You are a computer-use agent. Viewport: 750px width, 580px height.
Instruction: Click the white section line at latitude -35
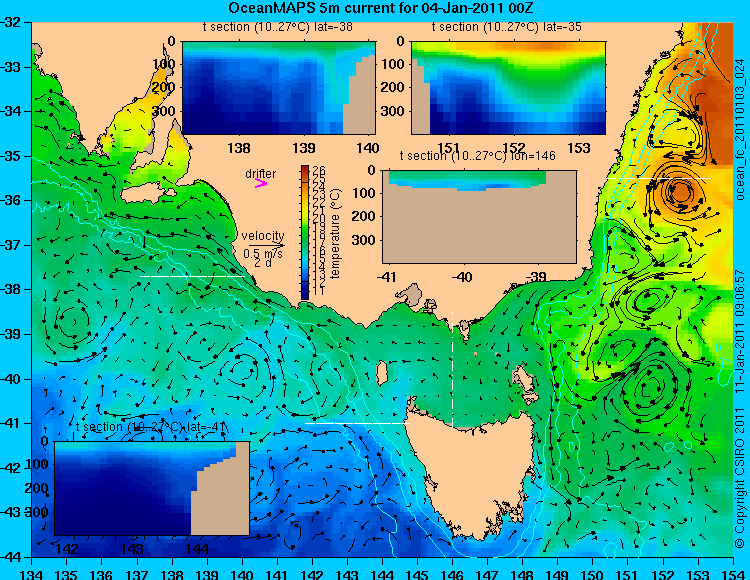point(659,178)
